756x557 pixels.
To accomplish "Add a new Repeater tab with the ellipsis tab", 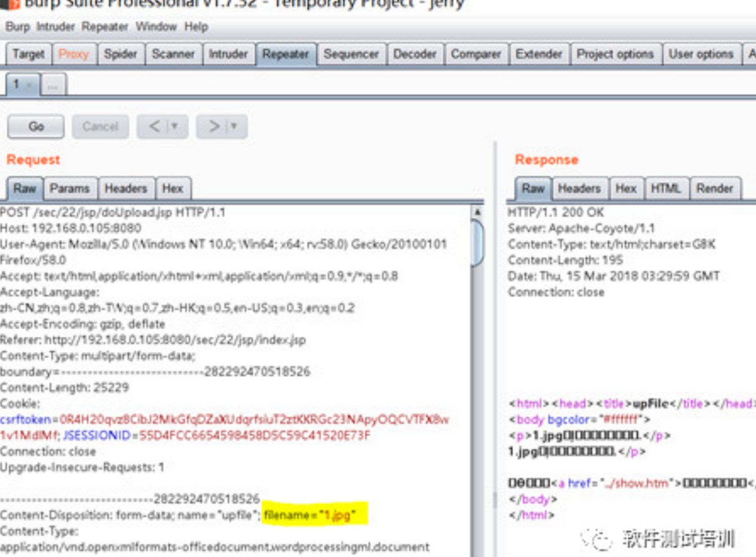I will coord(53,84).
